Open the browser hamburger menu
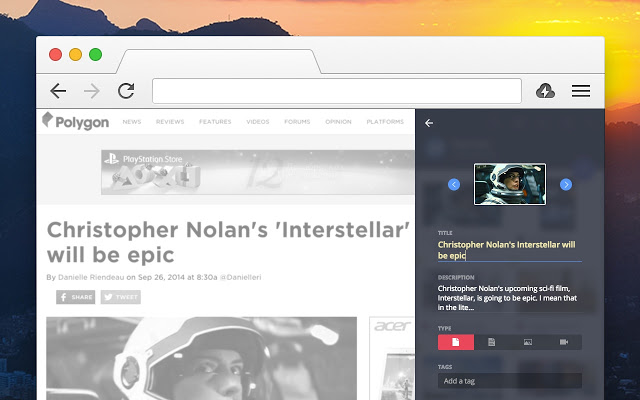This screenshot has width=640, height=400. coord(581,91)
